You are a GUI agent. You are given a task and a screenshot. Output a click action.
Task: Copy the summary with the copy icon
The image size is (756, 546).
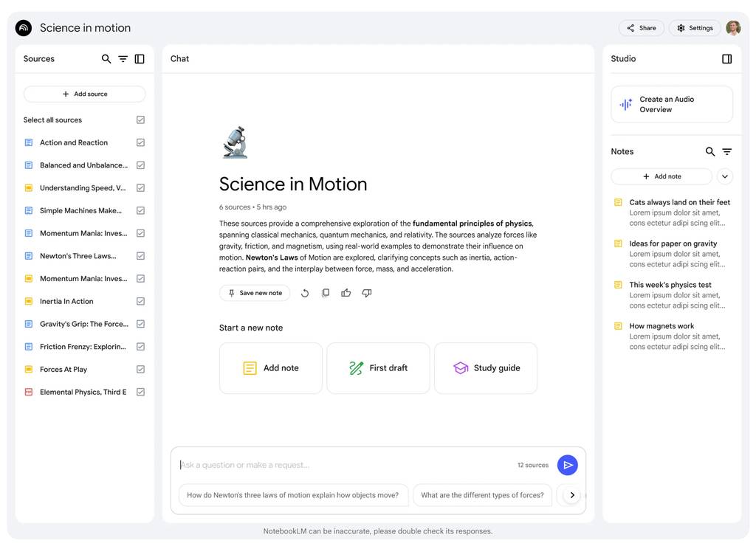pyautogui.click(x=326, y=293)
